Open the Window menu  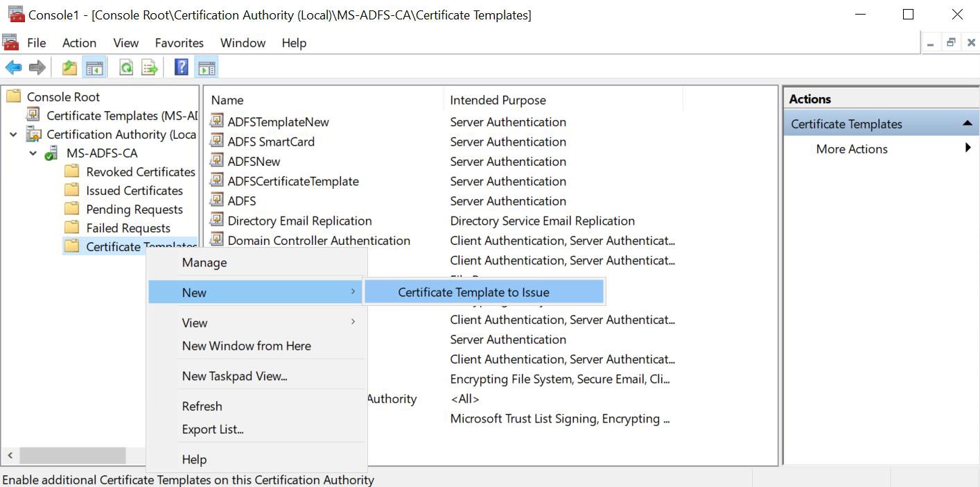click(x=243, y=43)
